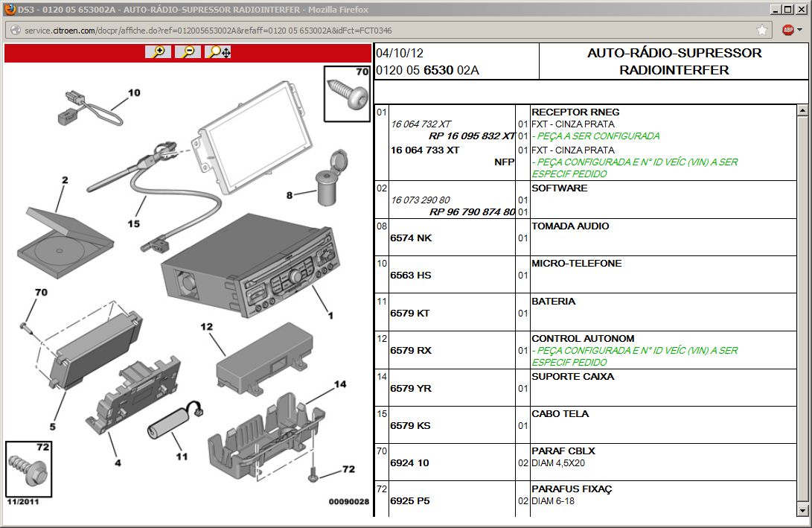The height and width of the screenshot is (528, 812).
Task: Click part number 6563 HS
Action: [x=411, y=276]
